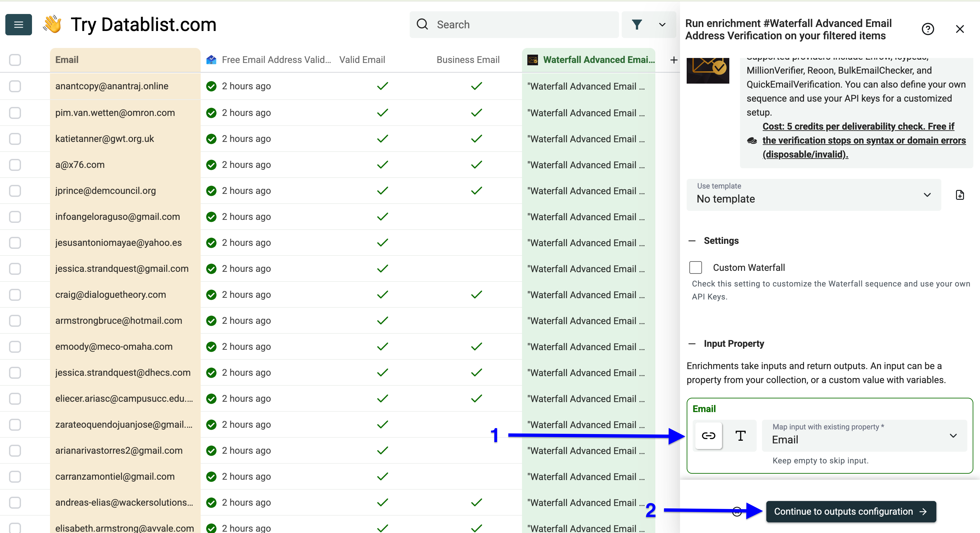
Task: Click the Try Datablist.com title
Action: tap(143, 25)
